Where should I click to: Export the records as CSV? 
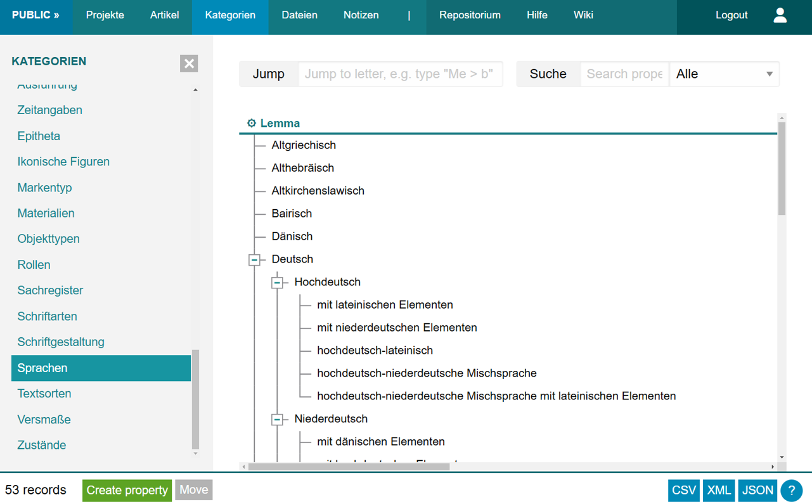coord(683,490)
